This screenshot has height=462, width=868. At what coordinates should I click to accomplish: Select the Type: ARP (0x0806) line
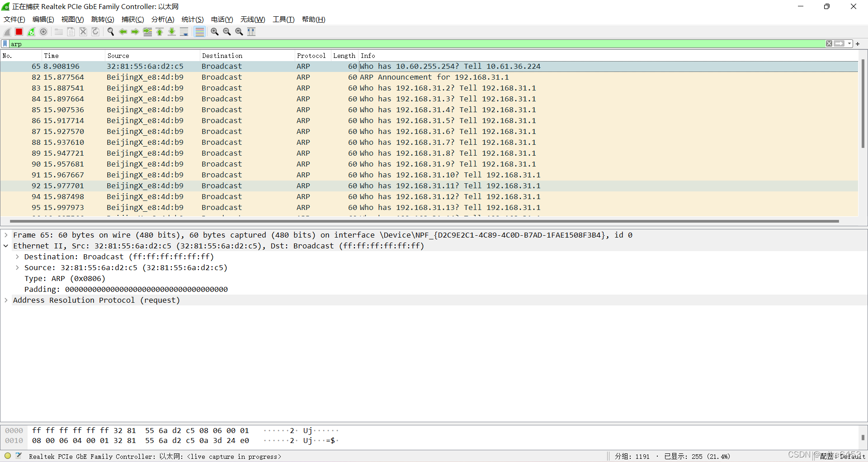point(65,278)
